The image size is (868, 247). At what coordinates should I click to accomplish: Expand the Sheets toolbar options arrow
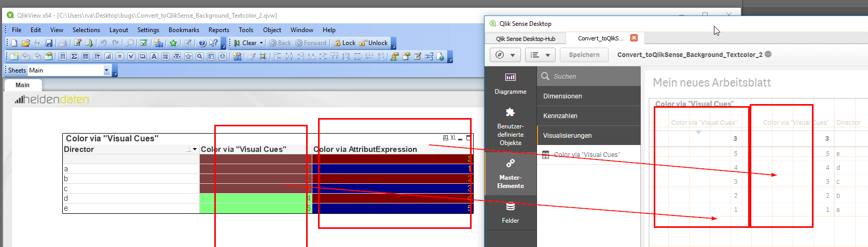point(115,70)
